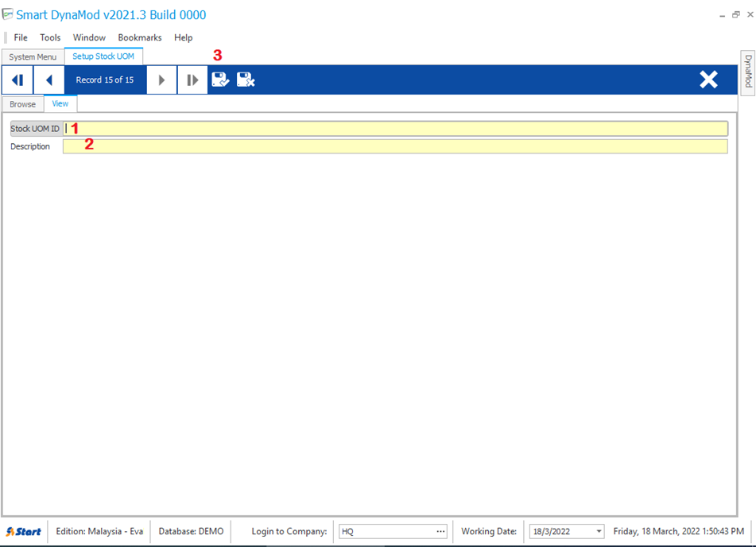
Task: Open the File menu
Action: 21,37
